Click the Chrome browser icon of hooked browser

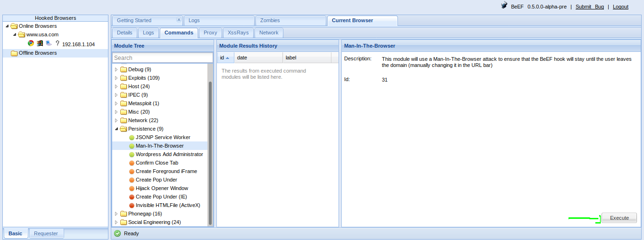[31, 43]
